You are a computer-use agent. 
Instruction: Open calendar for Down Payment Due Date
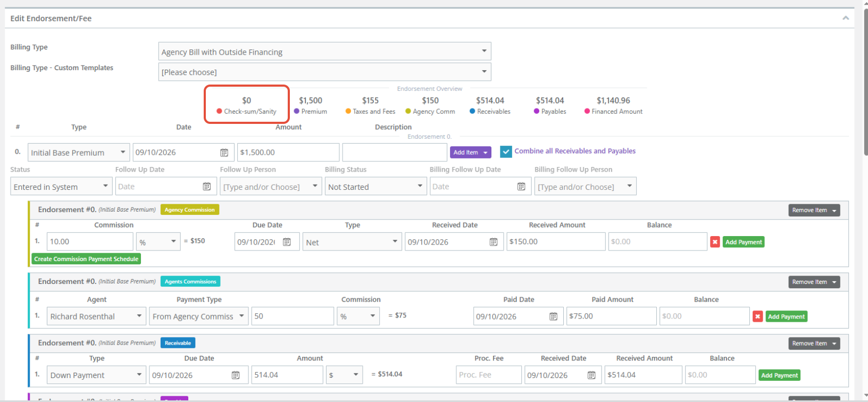click(x=236, y=375)
